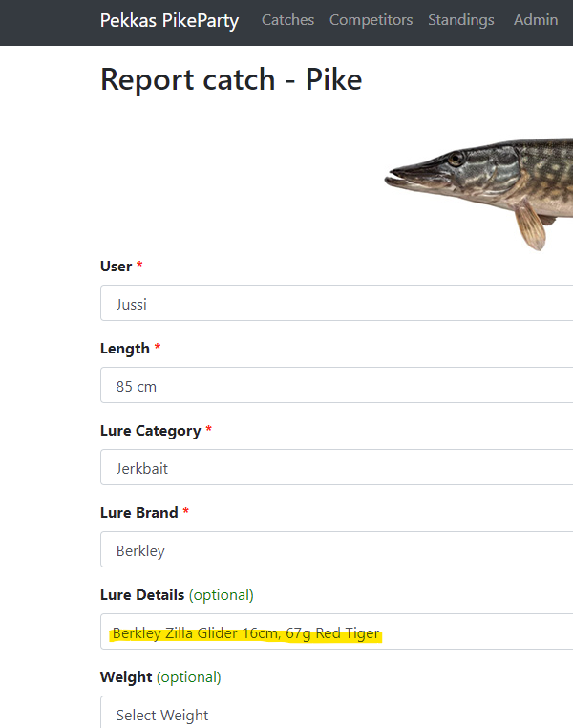
Task: Go to Competitors in the navbar
Action: point(371,20)
